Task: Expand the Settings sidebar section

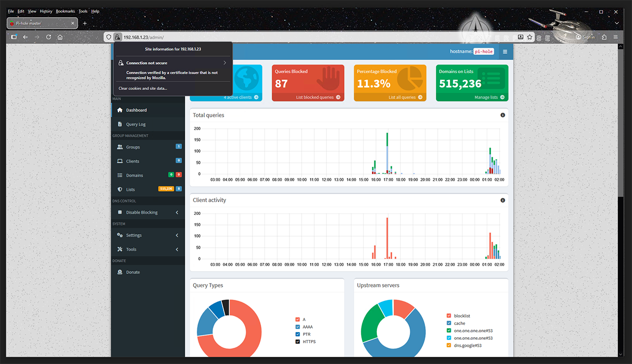Action: 177,235
